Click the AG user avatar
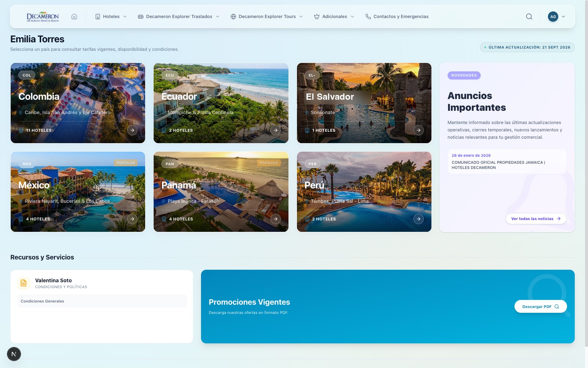588x368 pixels. point(553,17)
